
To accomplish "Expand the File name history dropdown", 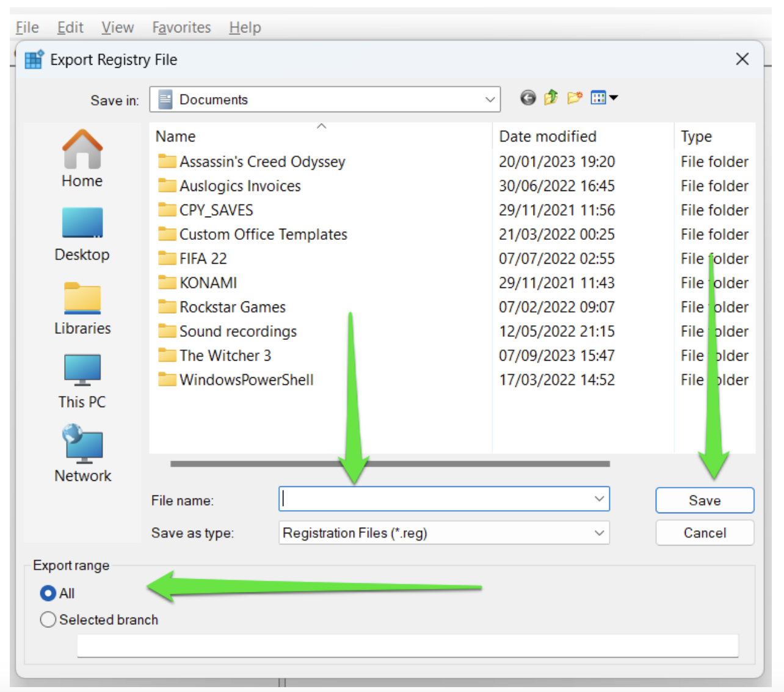I will pos(599,499).
